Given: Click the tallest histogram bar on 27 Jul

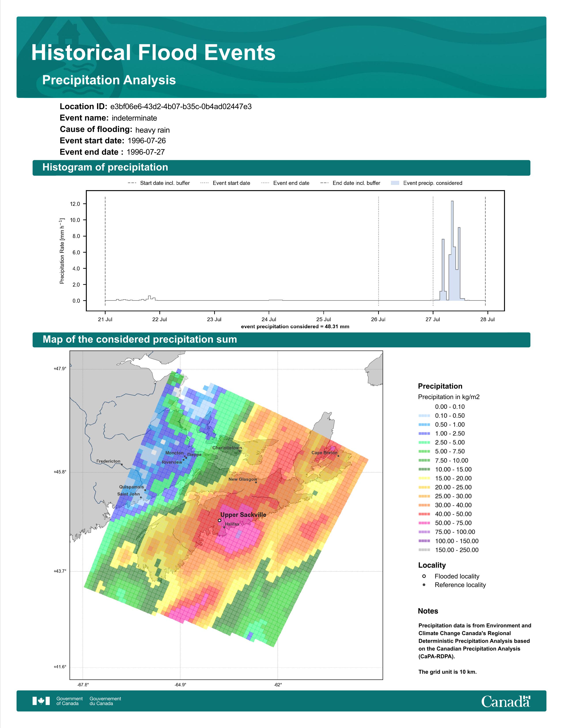Looking at the screenshot, I should coord(452,251).
